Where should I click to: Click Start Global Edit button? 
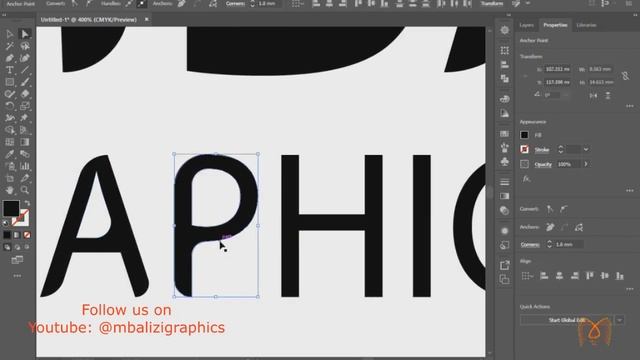coord(567,320)
